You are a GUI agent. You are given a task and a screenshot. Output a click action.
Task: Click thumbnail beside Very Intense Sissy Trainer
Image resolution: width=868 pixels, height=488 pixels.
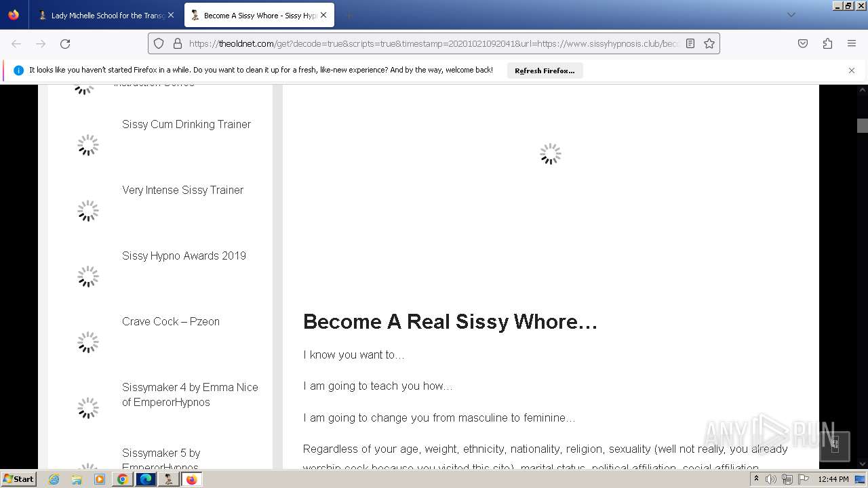point(87,211)
